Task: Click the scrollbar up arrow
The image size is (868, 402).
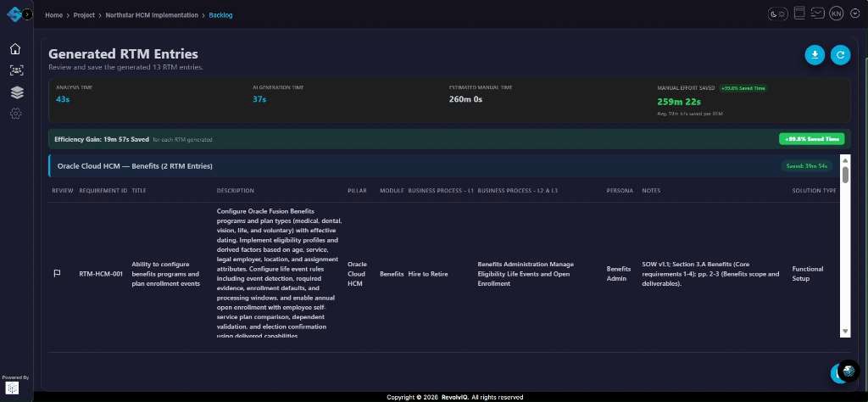Action: (x=845, y=160)
